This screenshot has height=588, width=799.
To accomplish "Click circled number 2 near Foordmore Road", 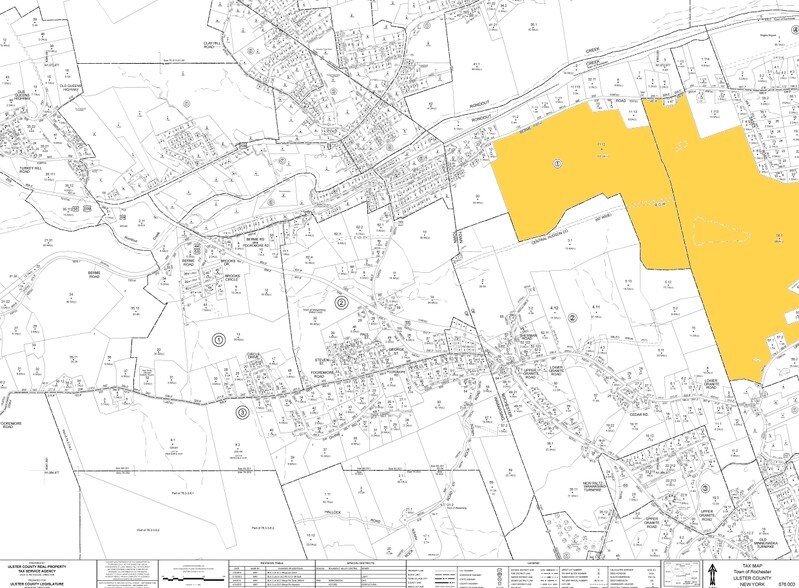I will pyautogui.click(x=341, y=302).
